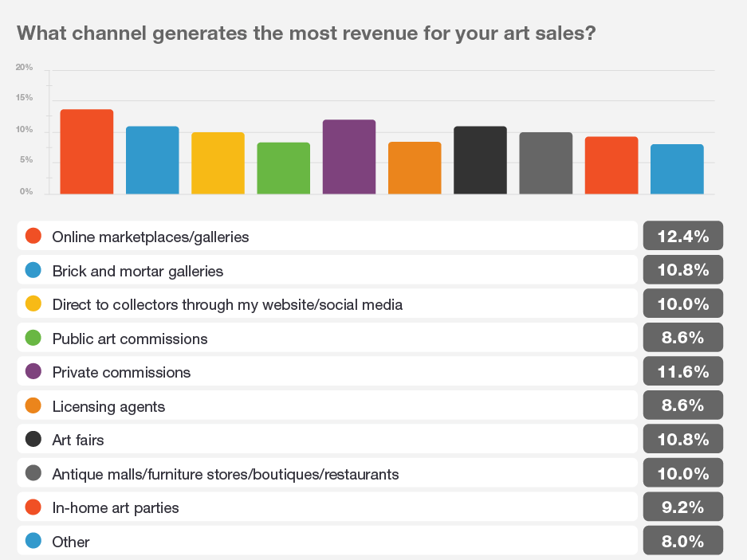Click the In-home art parties label
This screenshot has height=560, width=747.
(x=116, y=507)
